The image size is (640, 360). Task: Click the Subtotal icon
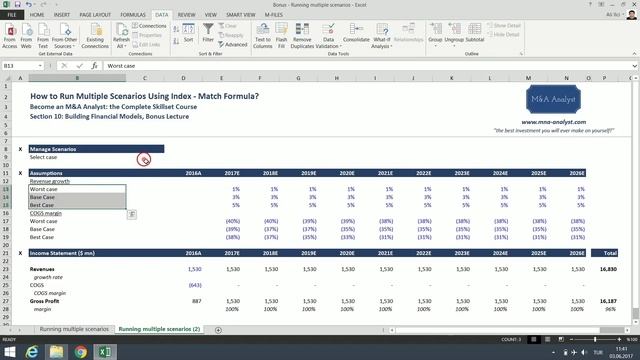pos(475,33)
